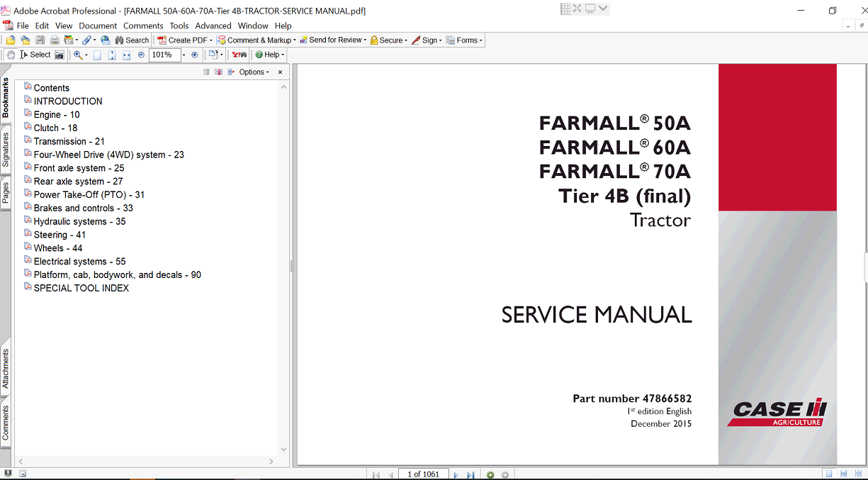868x480 pixels.
Task: Activate the Snapshot tool
Action: tap(60, 55)
